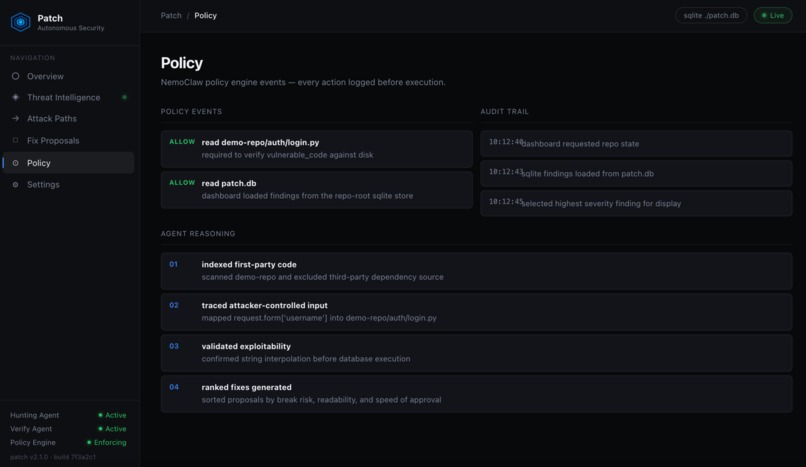Click Verify Agent green status dot
Image resolution: width=806 pixels, height=467 pixels.
pyautogui.click(x=100, y=428)
